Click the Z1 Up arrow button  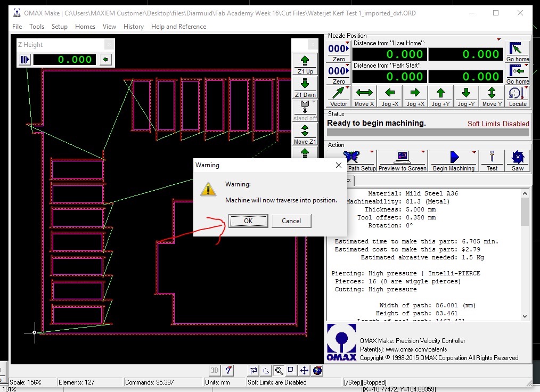(305, 64)
